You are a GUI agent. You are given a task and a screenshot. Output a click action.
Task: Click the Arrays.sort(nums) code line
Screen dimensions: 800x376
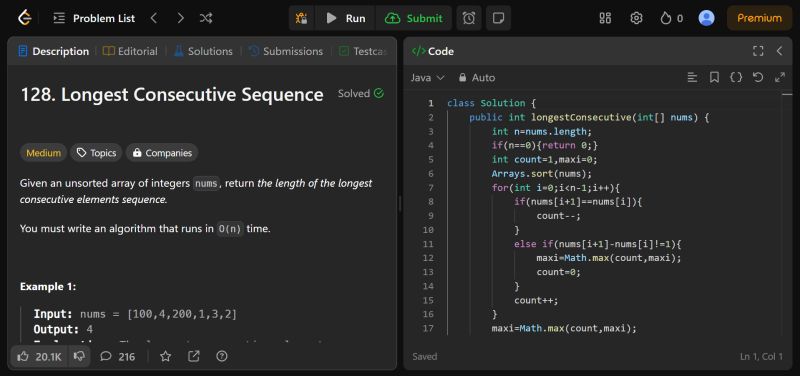[542, 173]
